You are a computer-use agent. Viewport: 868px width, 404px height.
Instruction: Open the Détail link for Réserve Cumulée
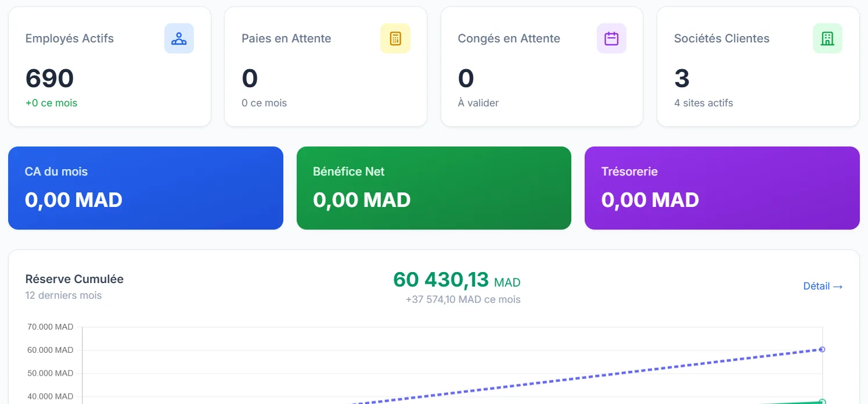click(x=823, y=286)
